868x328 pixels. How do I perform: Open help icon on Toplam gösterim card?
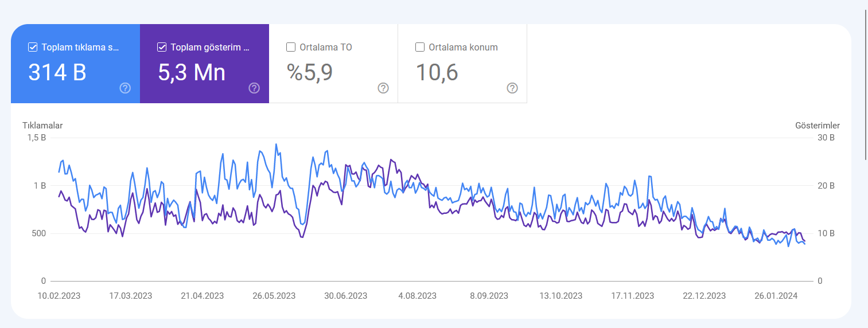point(254,88)
